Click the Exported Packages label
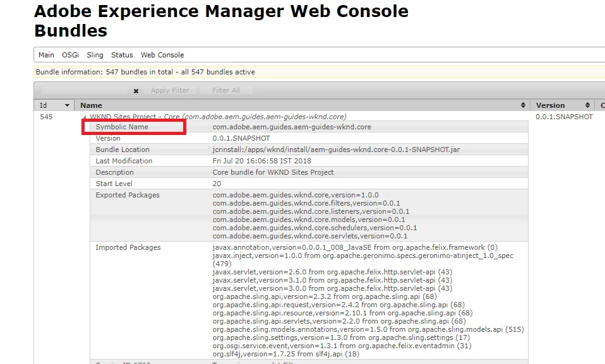 tap(128, 195)
